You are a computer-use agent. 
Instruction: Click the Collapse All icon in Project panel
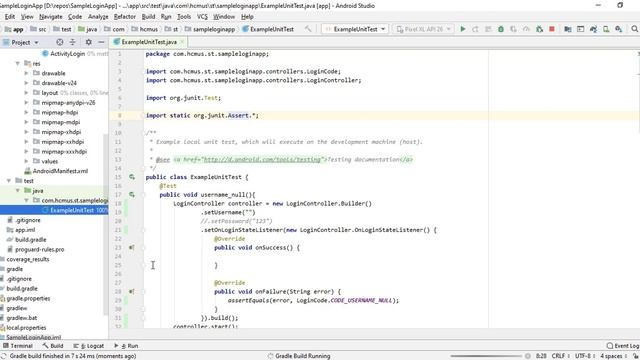[73, 42]
